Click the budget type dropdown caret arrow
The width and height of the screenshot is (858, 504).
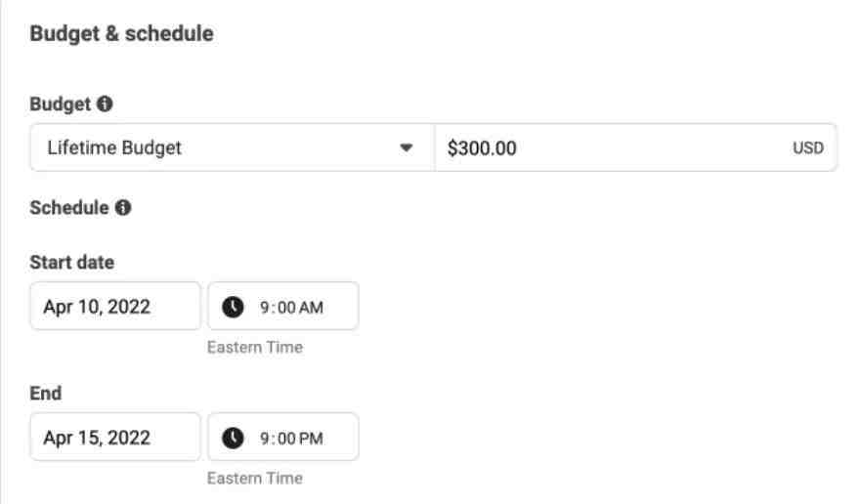pos(406,147)
